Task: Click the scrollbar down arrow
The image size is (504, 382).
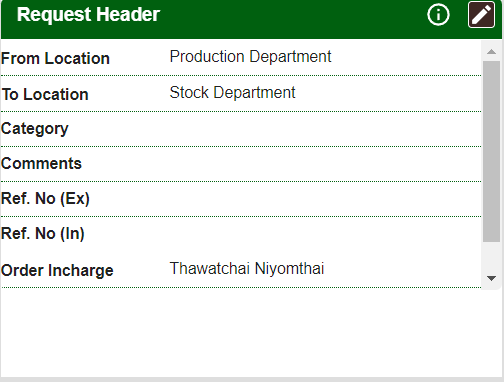Action: pyautogui.click(x=491, y=278)
